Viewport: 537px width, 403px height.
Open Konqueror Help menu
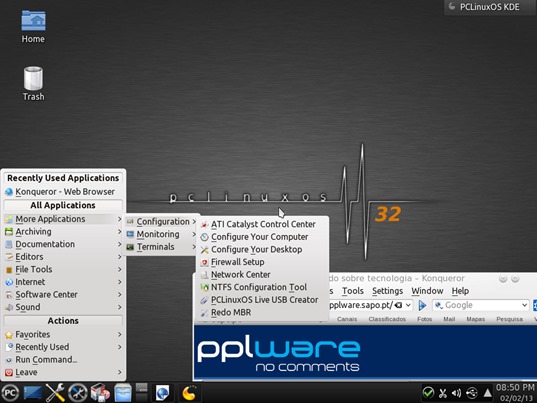(460, 291)
